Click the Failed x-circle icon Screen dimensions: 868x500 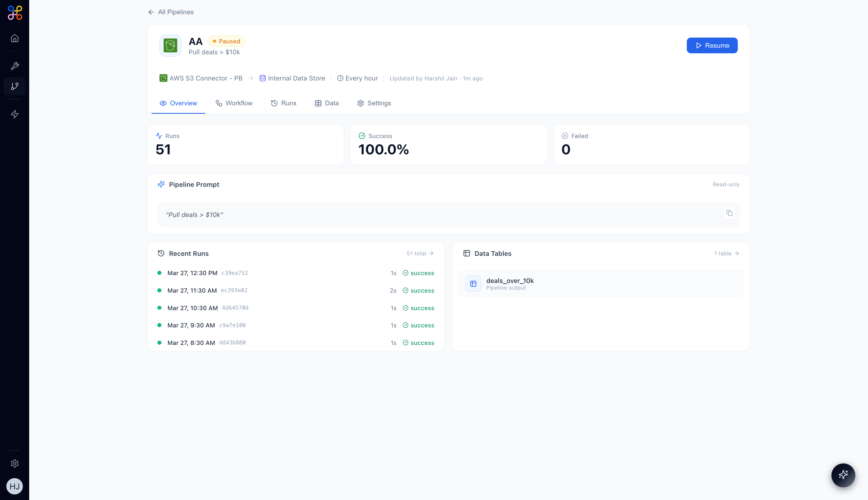pyautogui.click(x=565, y=136)
